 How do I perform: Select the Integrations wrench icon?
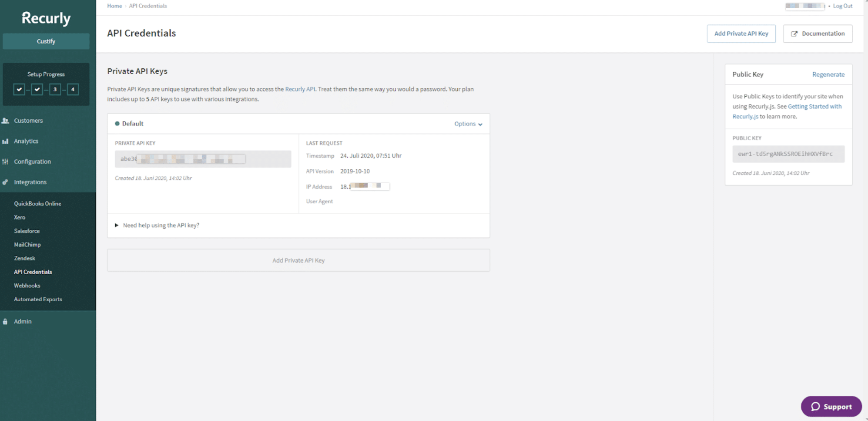6,182
